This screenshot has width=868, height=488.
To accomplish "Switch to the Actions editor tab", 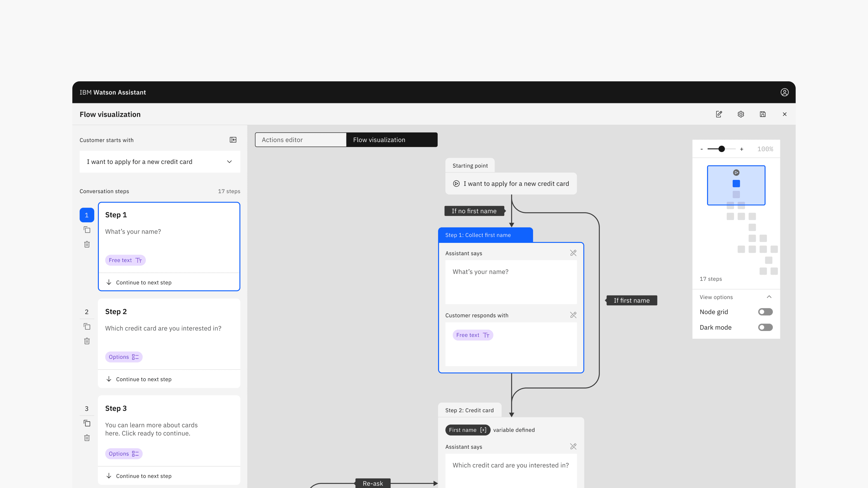I will tap(301, 140).
